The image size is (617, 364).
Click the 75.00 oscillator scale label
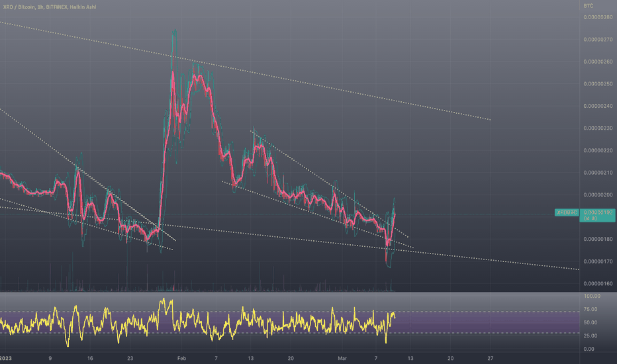(x=591, y=309)
